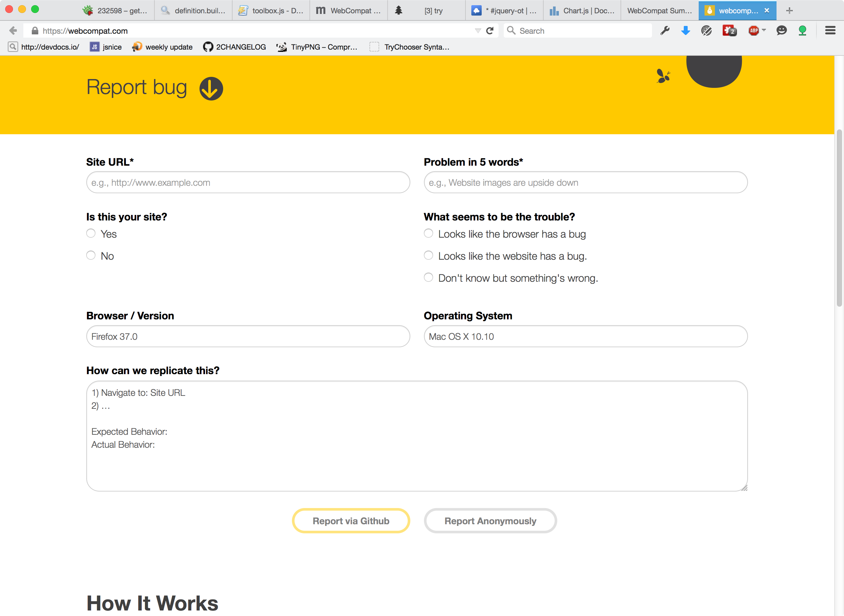Select No for Is this your site
This screenshot has width=844, height=616.
click(90, 255)
